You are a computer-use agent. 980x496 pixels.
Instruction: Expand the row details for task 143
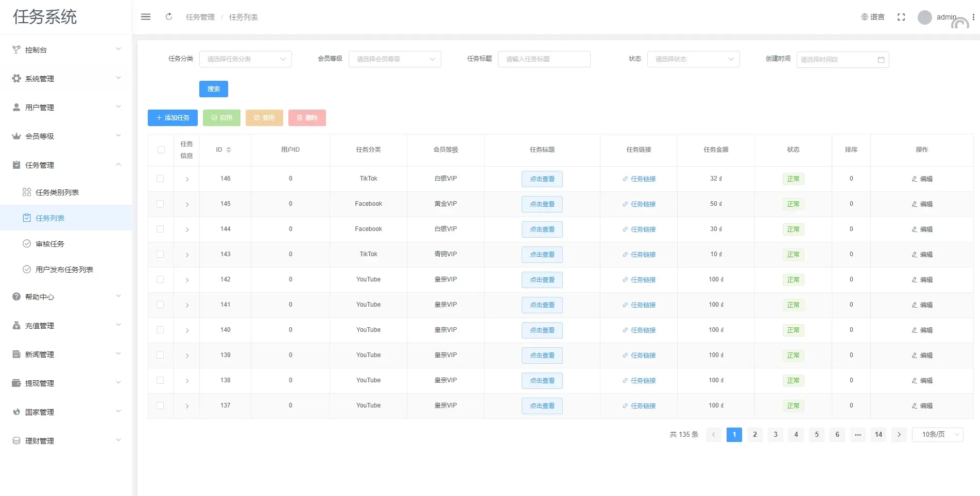(187, 255)
